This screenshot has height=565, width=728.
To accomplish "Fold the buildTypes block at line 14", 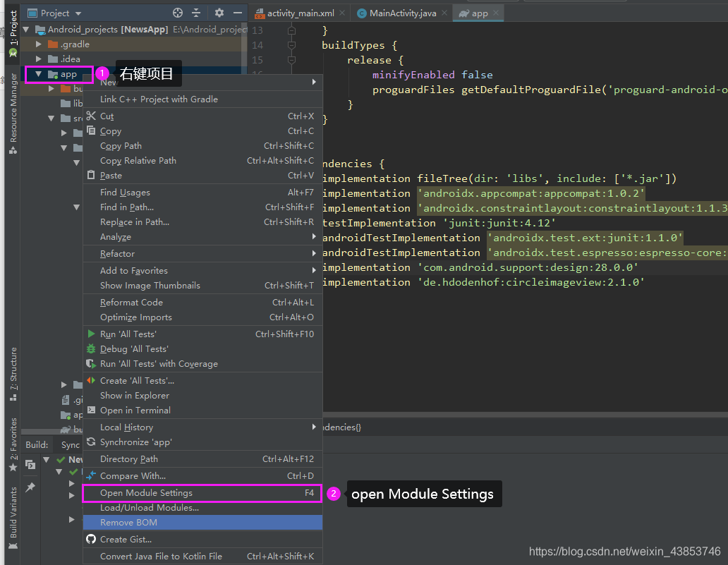I will 291,45.
